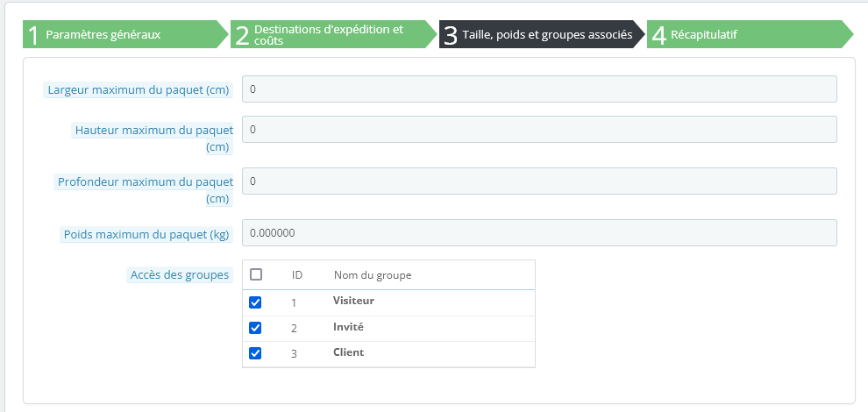Click the Poids maximum du paquet (kg) label
The width and height of the screenshot is (868, 412).
click(x=146, y=235)
